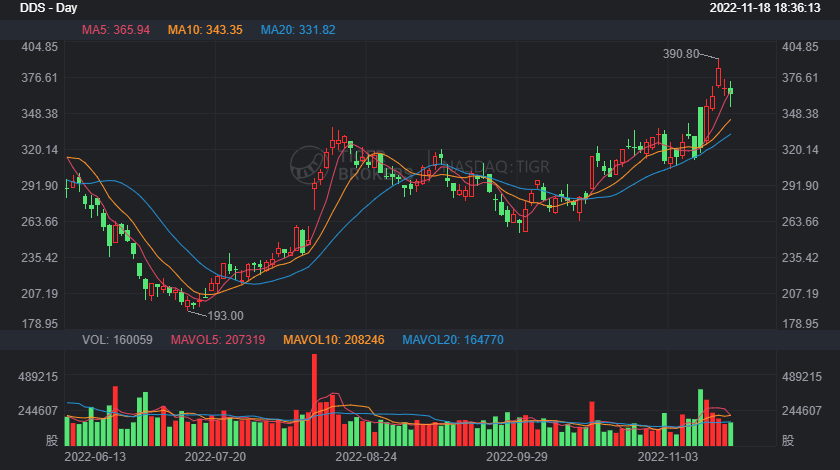Click the 2022-09-29 date axis label
The width and height of the screenshot is (840, 470).
pos(517,457)
